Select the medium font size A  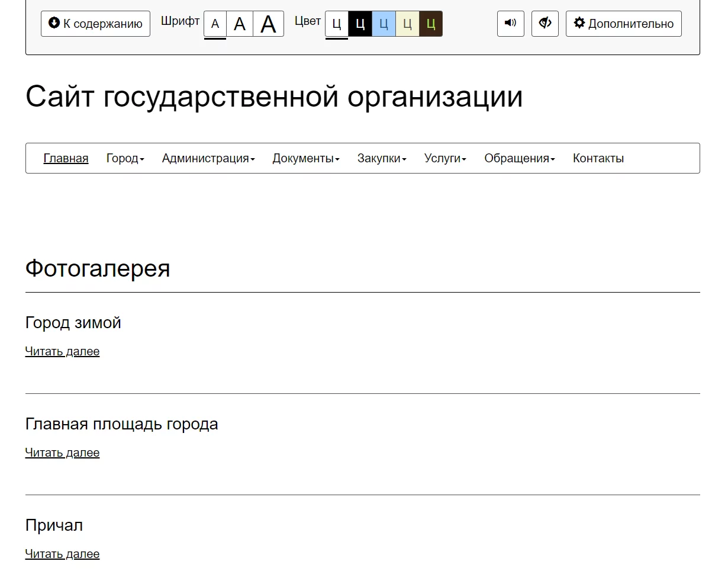240,24
